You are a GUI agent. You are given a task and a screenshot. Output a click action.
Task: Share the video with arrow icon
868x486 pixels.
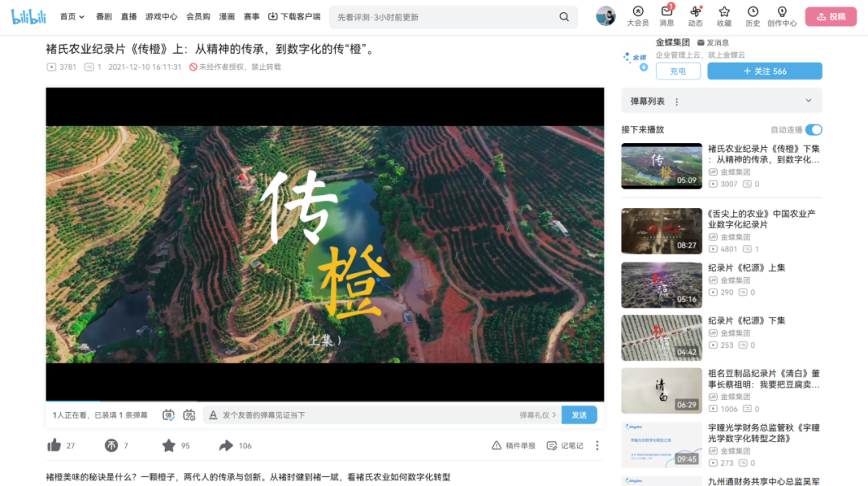point(226,446)
